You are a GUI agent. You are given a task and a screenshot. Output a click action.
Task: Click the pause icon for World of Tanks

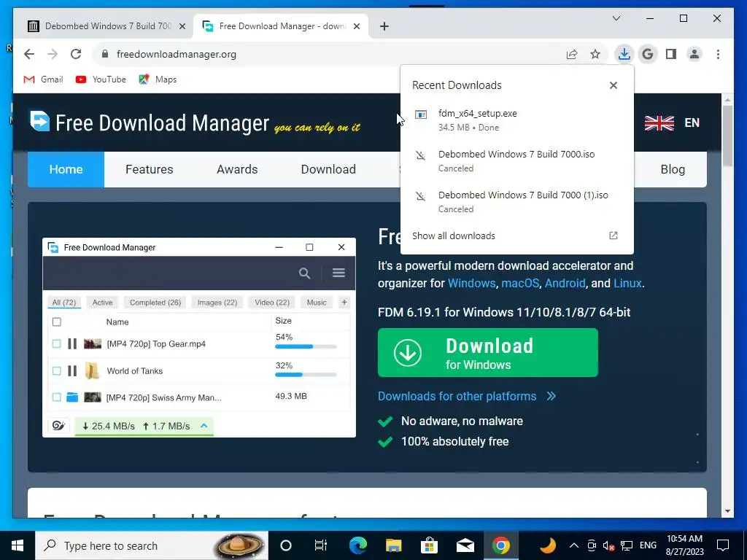(72, 371)
